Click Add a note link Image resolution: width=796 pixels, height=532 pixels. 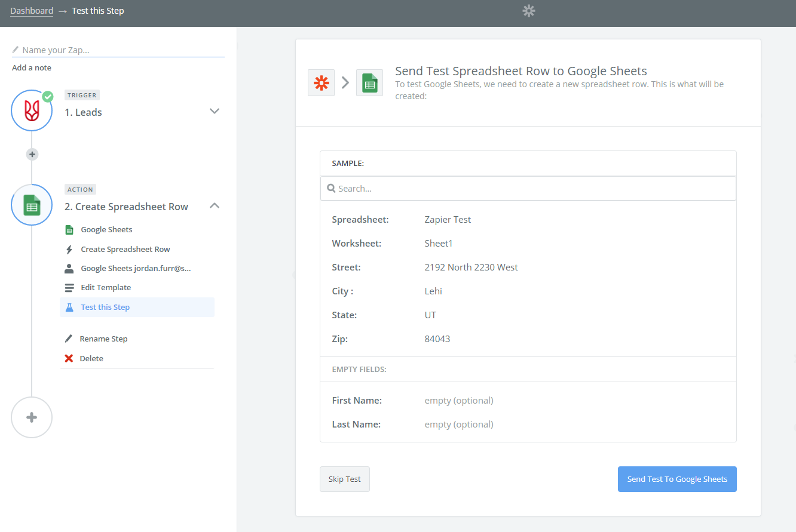coord(32,67)
